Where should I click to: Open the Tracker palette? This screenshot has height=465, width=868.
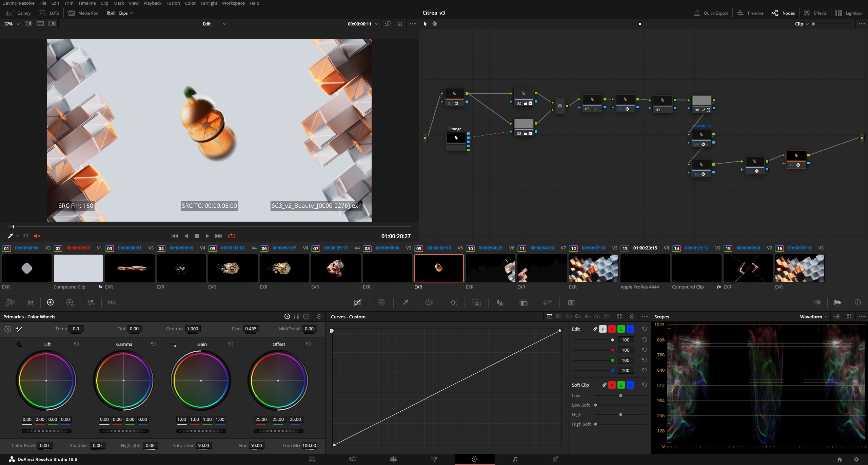point(453,302)
